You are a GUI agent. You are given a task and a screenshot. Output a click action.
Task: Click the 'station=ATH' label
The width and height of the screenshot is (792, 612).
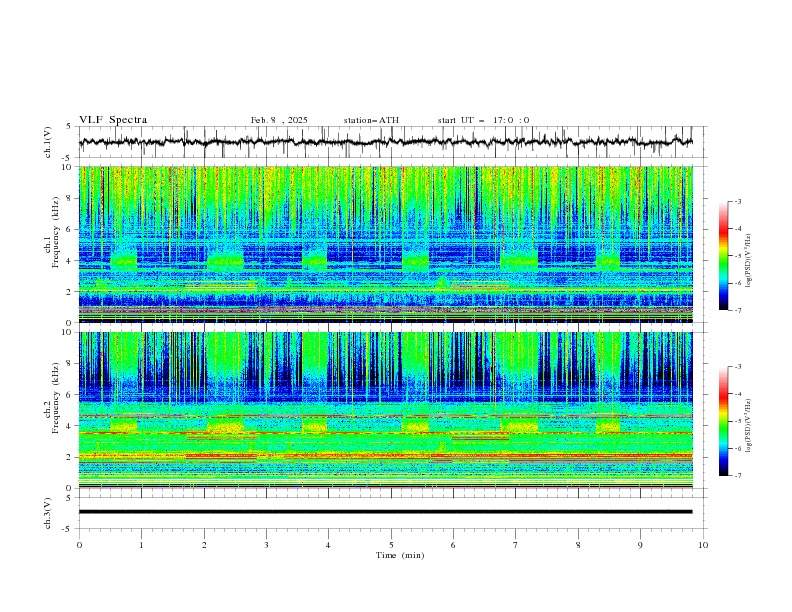(371, 120)
